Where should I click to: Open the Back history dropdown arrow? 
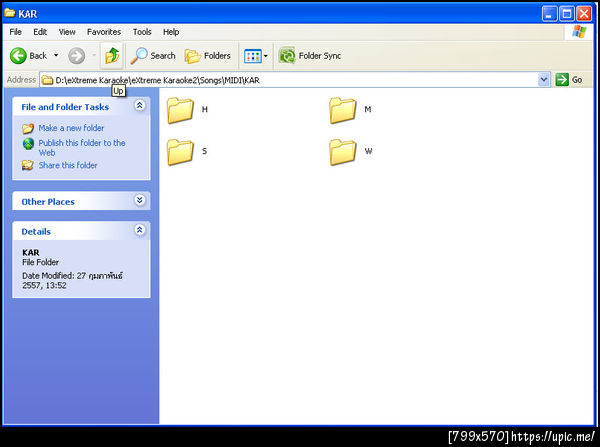pos(56,56)
